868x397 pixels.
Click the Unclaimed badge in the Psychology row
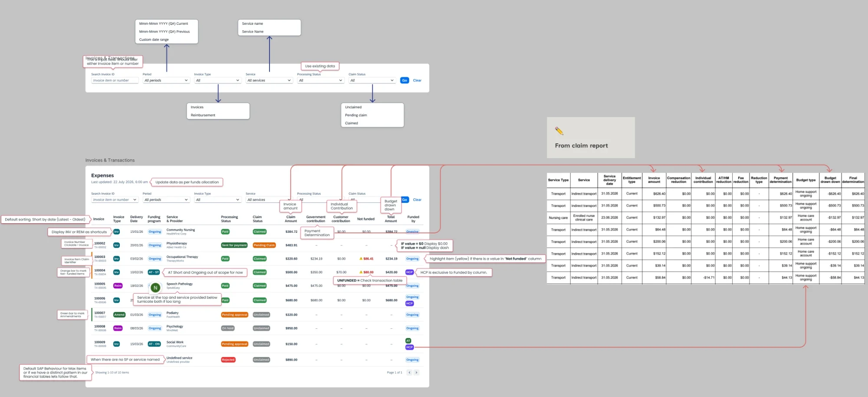(x=261, y=328)
